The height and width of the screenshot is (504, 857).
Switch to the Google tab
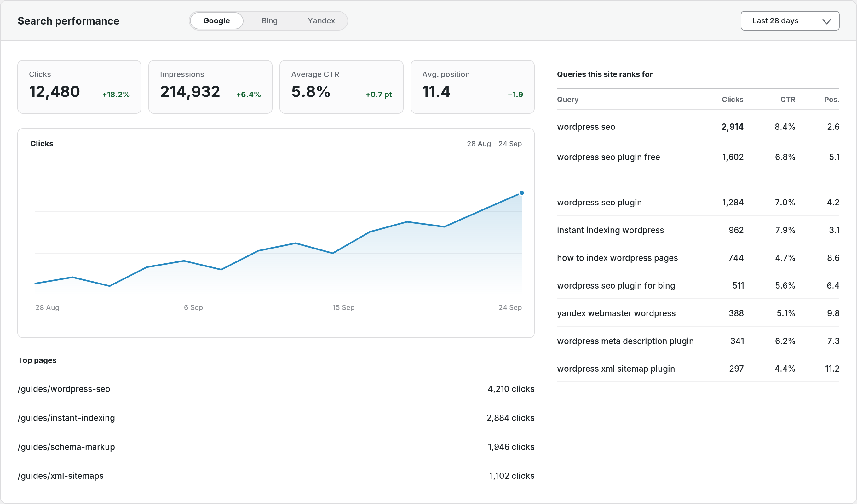point(217,21)
